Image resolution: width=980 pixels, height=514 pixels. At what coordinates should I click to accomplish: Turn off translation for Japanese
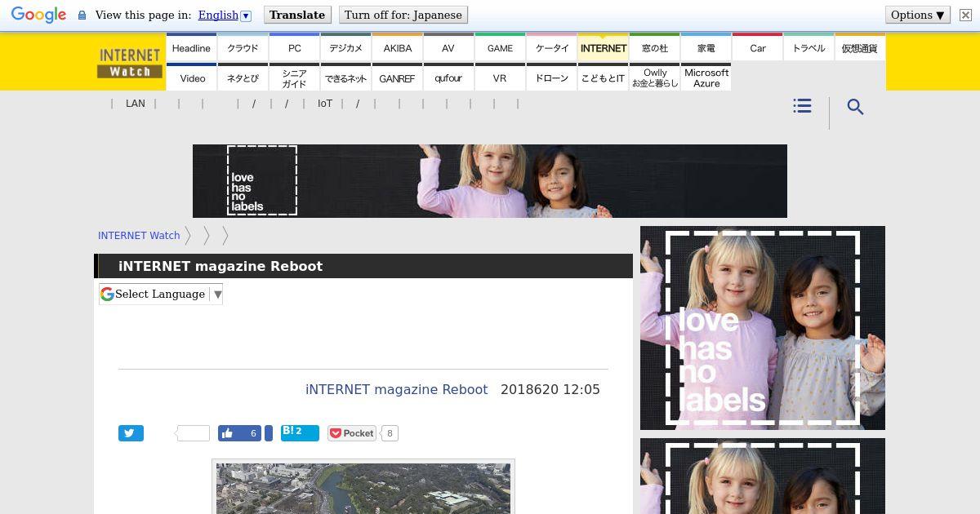click(x=403, y=15)
